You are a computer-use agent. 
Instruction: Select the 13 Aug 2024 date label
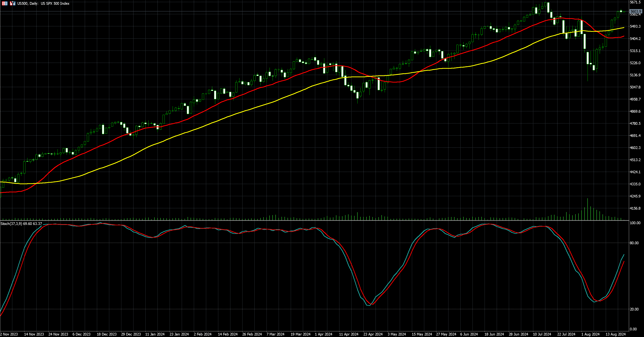point(615,334)
